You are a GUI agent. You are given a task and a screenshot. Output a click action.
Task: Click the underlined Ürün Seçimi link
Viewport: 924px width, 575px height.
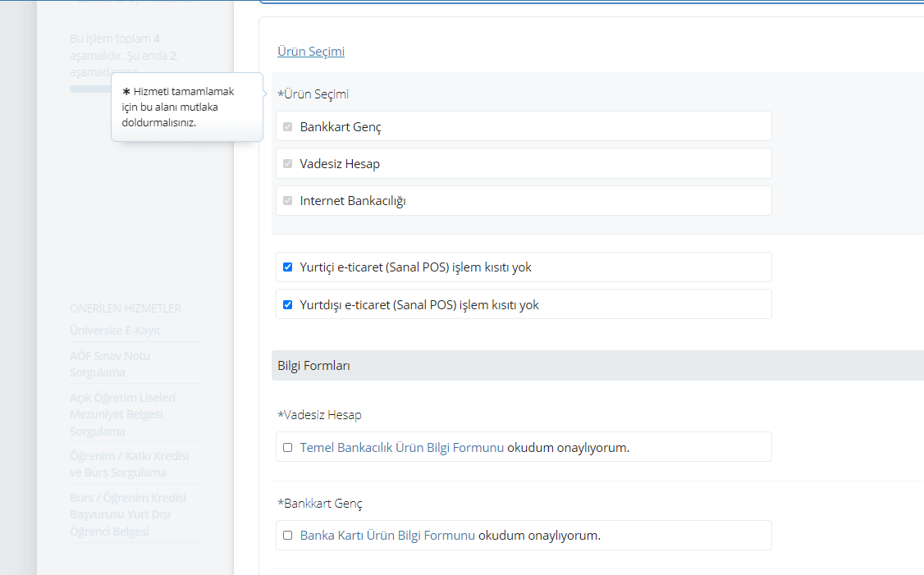[311, 52]
